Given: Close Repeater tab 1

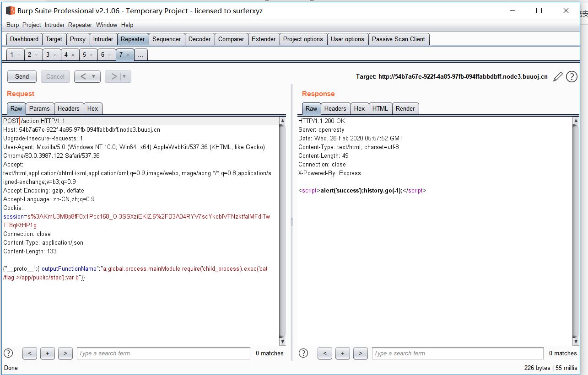Looking at the screenshot, I should [18, 55].
